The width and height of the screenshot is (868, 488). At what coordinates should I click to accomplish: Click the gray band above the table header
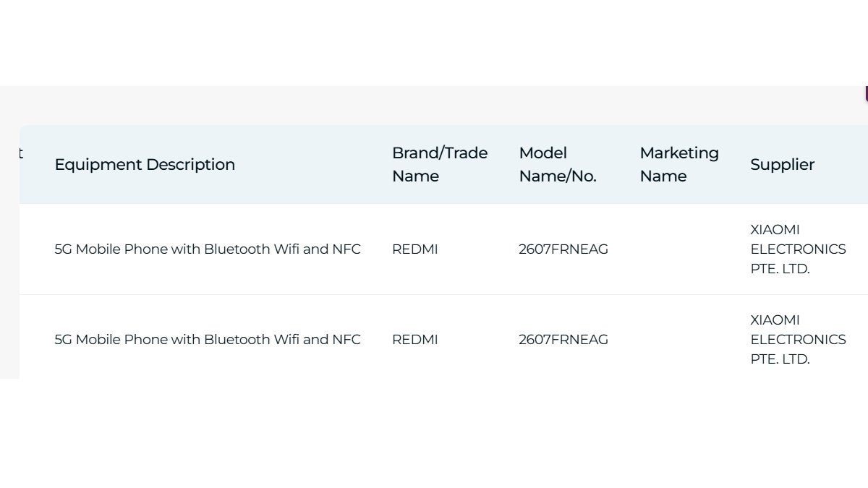coord(434,106)
